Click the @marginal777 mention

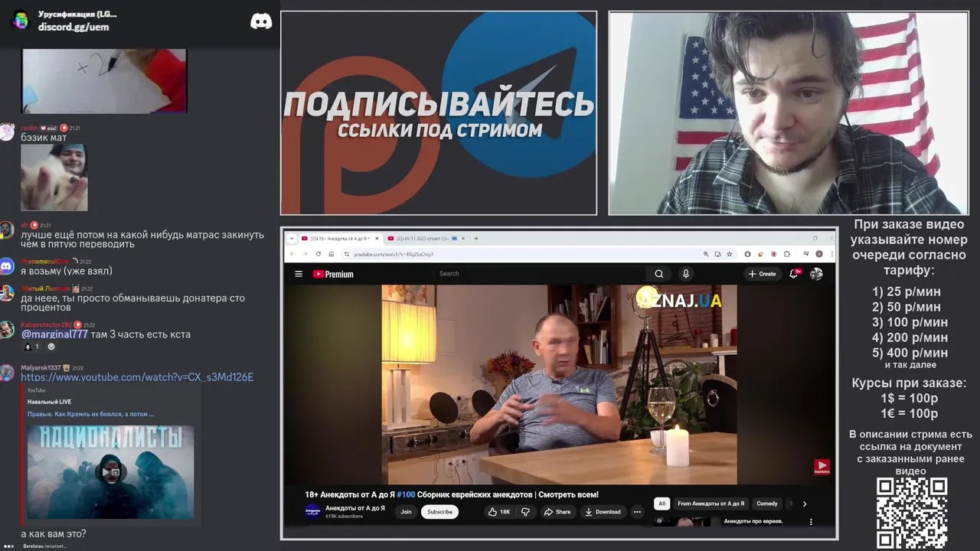(54, 334)
